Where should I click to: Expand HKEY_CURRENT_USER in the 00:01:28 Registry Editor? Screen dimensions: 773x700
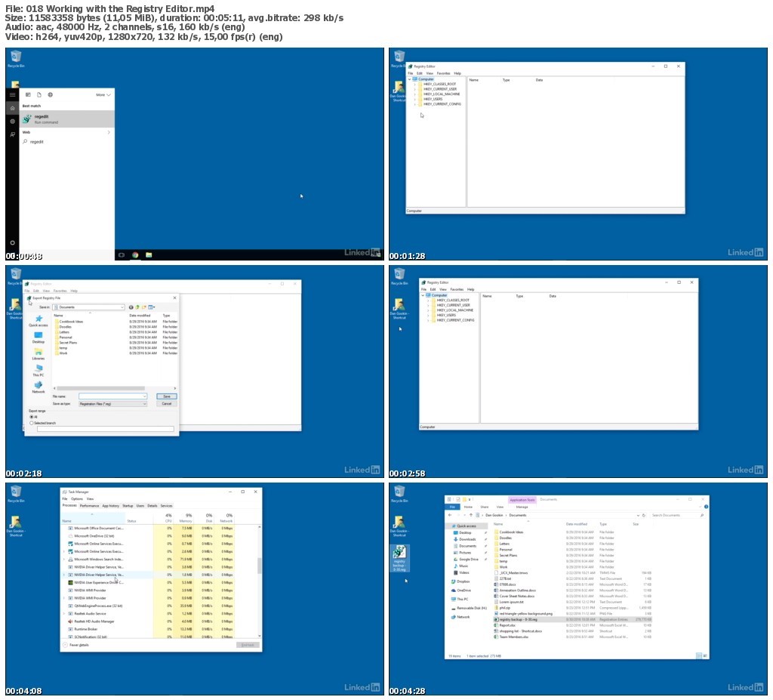point(414,89)
